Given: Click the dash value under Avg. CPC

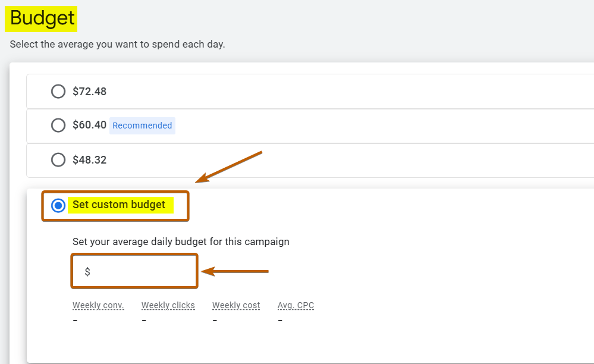Looking at the screenshot, I should click(280, 321).
